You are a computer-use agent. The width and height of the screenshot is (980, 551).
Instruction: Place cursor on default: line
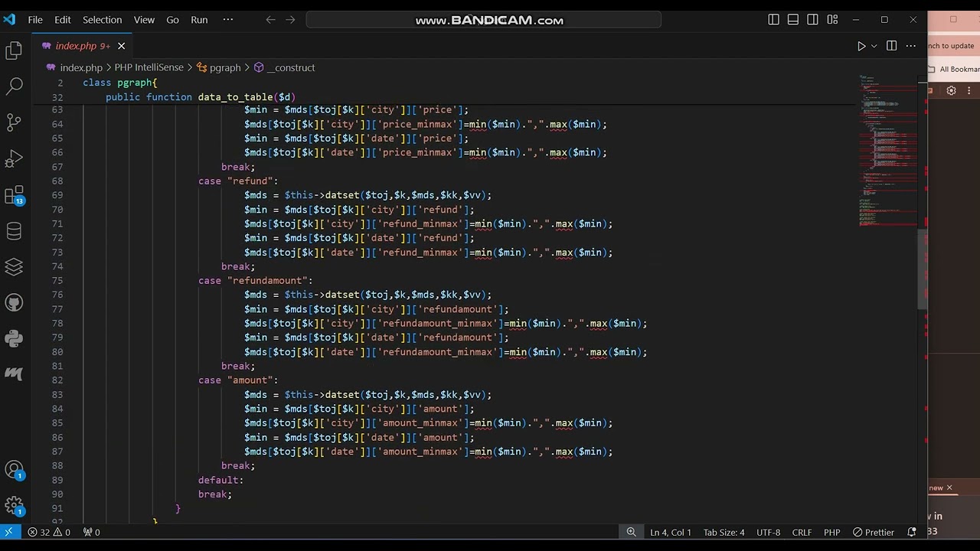[x=220, y=480]
